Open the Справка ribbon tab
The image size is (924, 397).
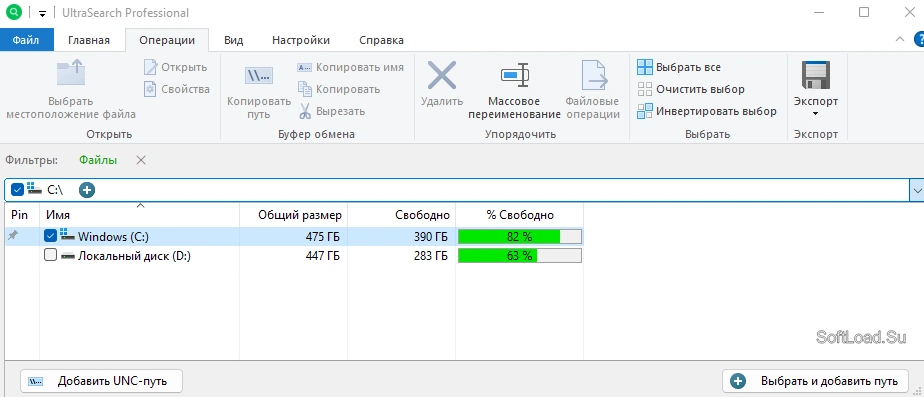click(x=381, y=40)
